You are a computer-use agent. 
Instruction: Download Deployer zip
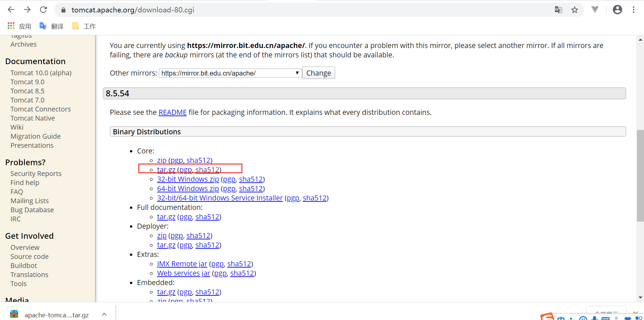(x=162, y=235)
